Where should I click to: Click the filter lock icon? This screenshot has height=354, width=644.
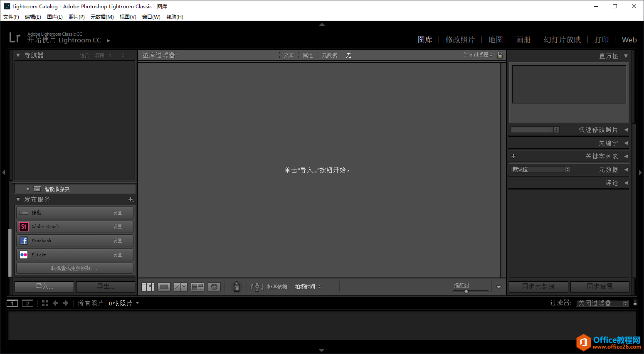500,55
